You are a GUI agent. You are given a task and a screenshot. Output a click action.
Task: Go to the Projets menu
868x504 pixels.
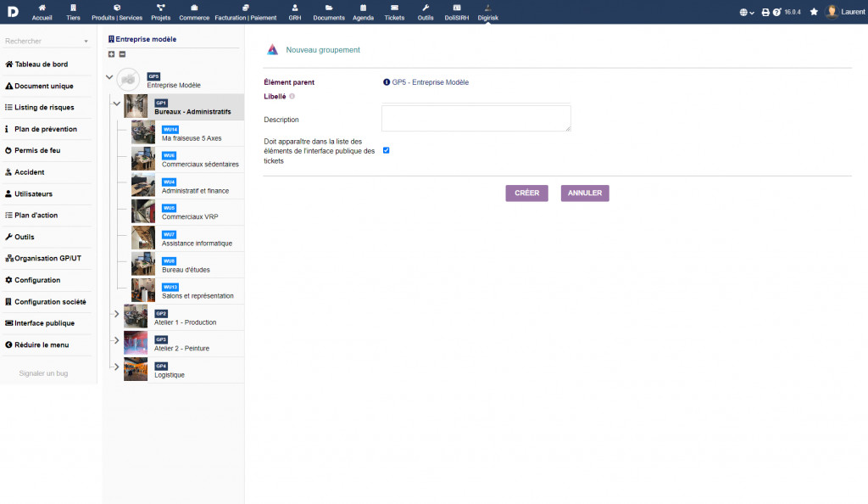pos(160,12)
